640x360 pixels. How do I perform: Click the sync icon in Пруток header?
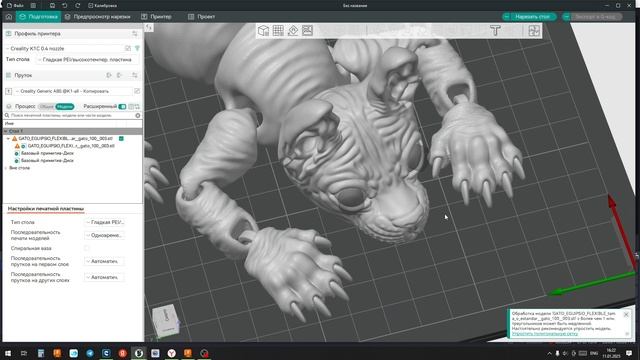[x=135, y=75]
